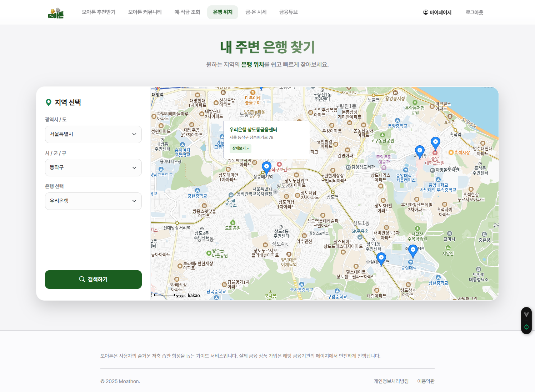Screen dimensions: 535x392
Task: Open the 광역시/도 dropdown showing 서울특별시
Action: pyautogui.click(x=93, y=134)
